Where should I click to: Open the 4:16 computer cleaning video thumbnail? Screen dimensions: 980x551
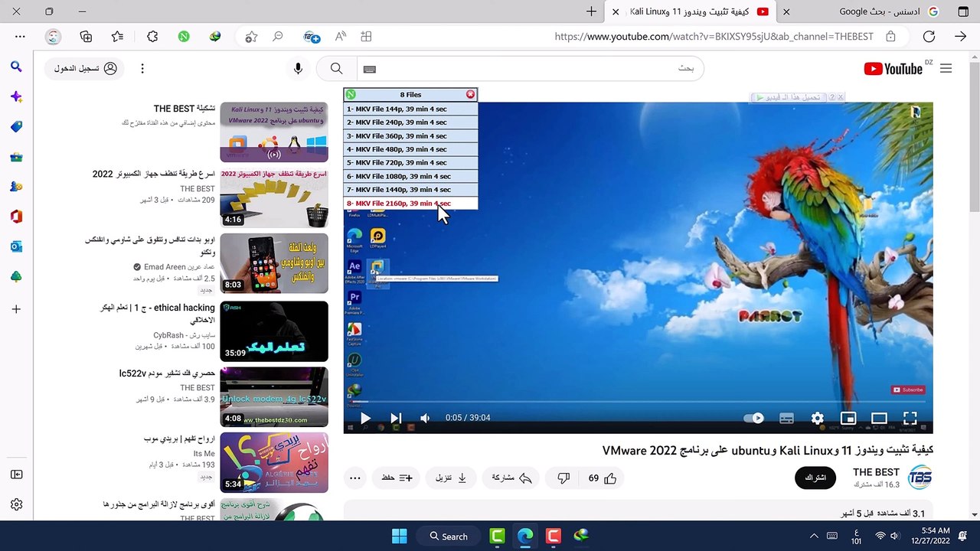point(274,197)
